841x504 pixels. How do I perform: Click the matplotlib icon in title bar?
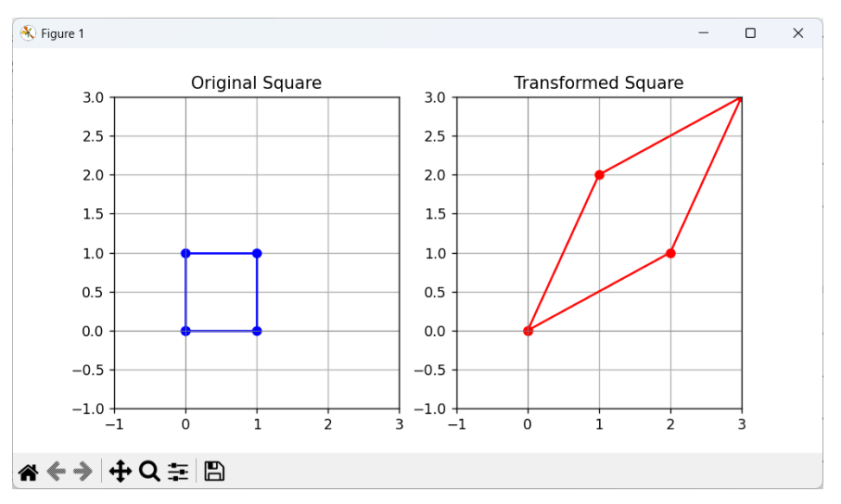pyautogui.click(x=28, y=33)
